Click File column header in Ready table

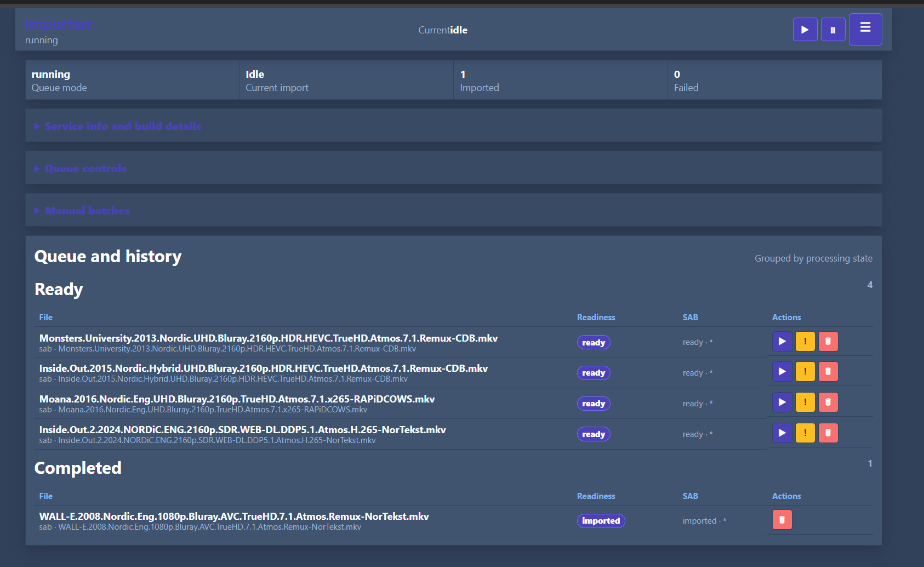46,317
